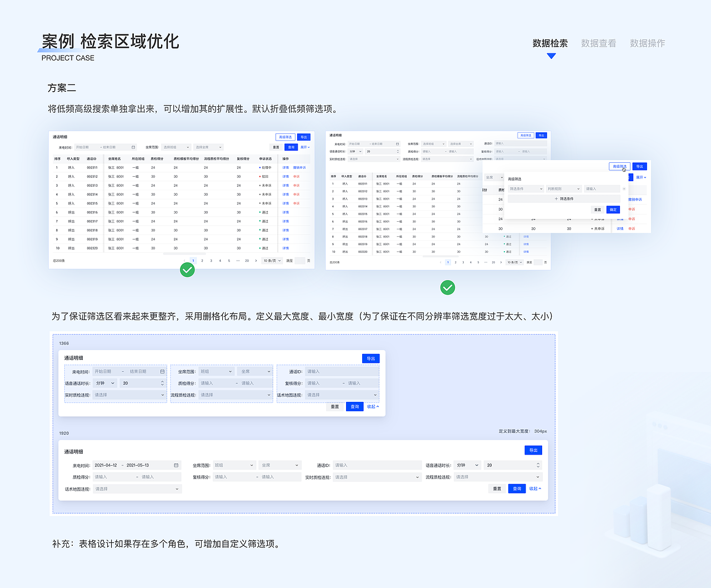The image size is (711, 588).
Task: Click the green checkmark under the left mockup
Action: tap(187, 270)
